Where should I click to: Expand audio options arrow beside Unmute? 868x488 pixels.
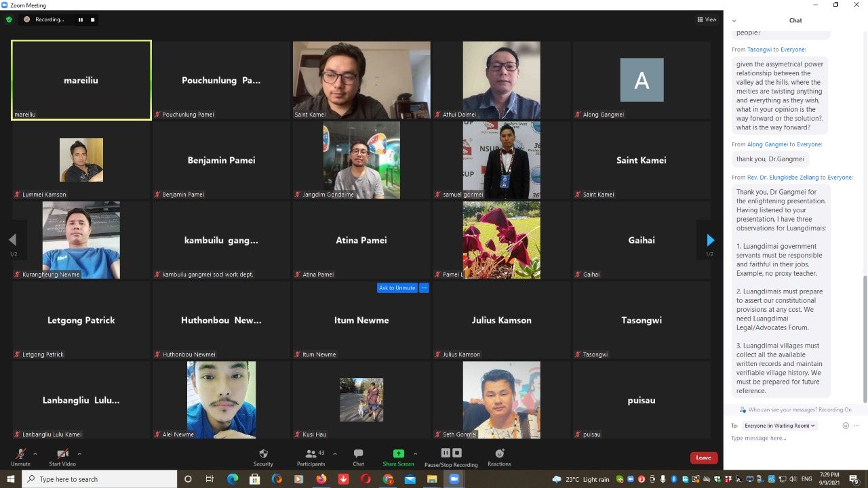click(35, 453)
